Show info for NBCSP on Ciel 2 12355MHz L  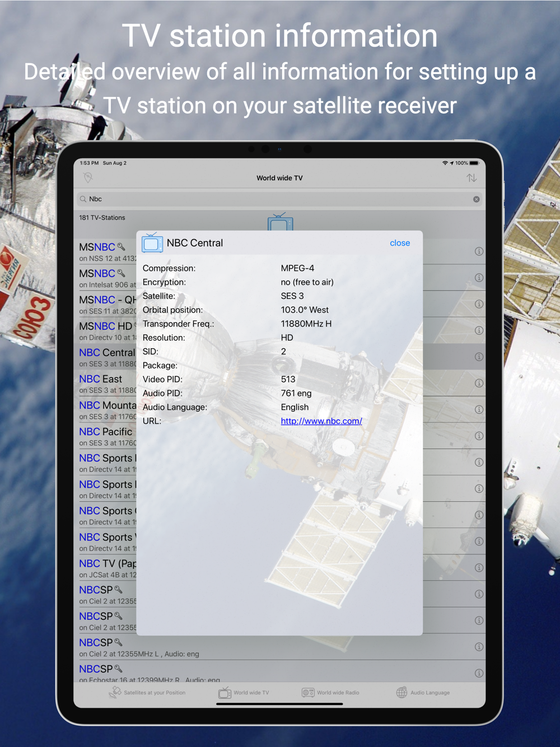(479, 647)
